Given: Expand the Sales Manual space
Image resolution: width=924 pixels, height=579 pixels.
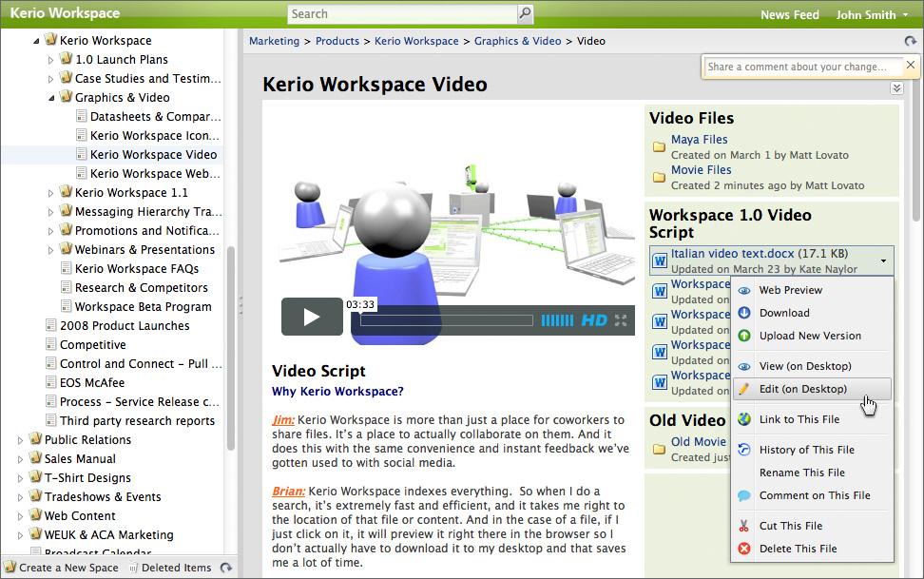Looking at the screenshot, I should coord(21,459).
